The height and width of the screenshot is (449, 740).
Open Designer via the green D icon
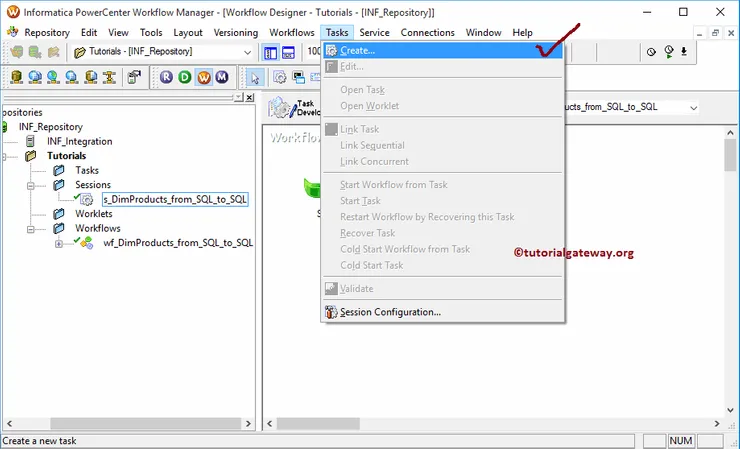click(x=185, y=77)
